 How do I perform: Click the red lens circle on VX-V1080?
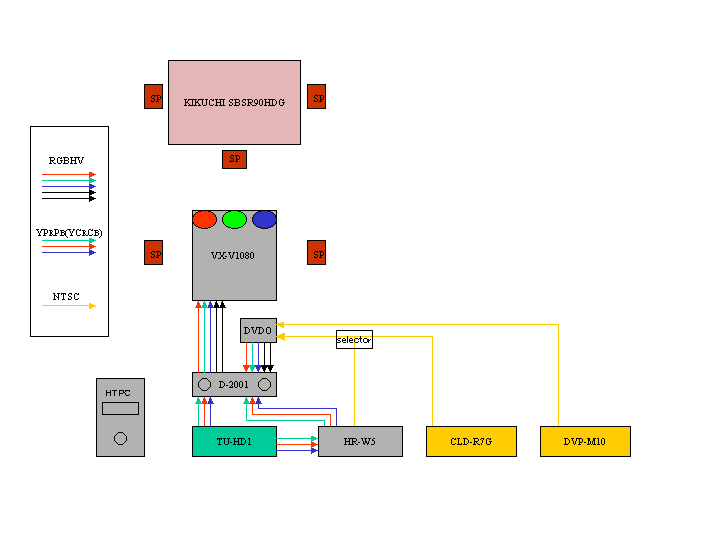[204, 219]
